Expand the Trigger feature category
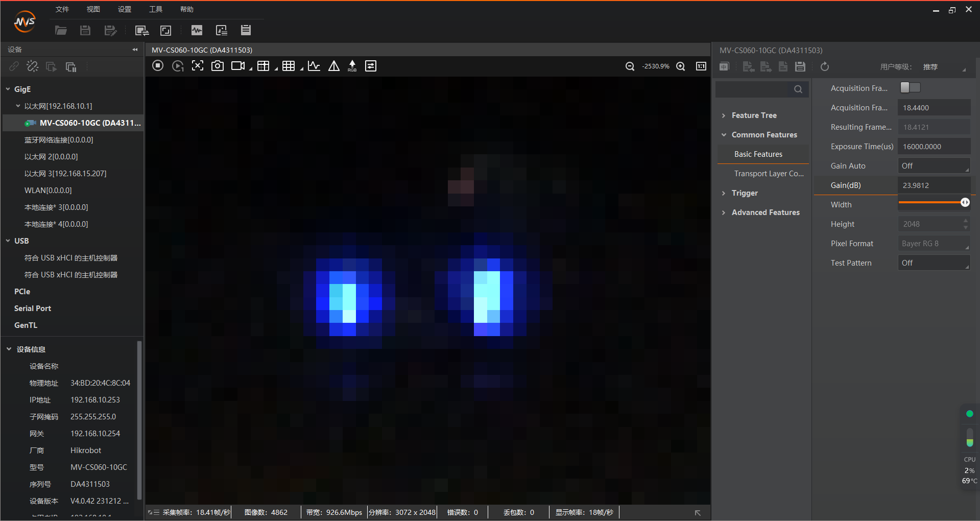 click(745, 193)
